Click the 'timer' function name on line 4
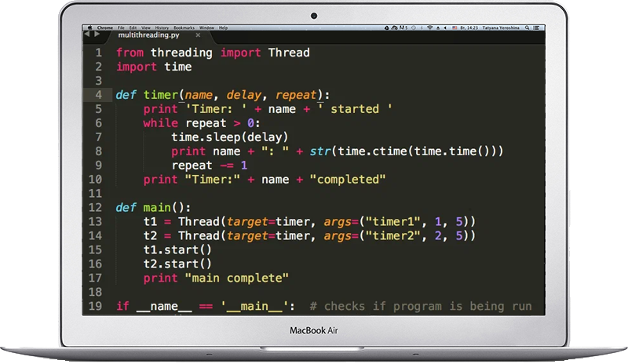The width and height of the screenshot is (628, 364). pos(161,95)
